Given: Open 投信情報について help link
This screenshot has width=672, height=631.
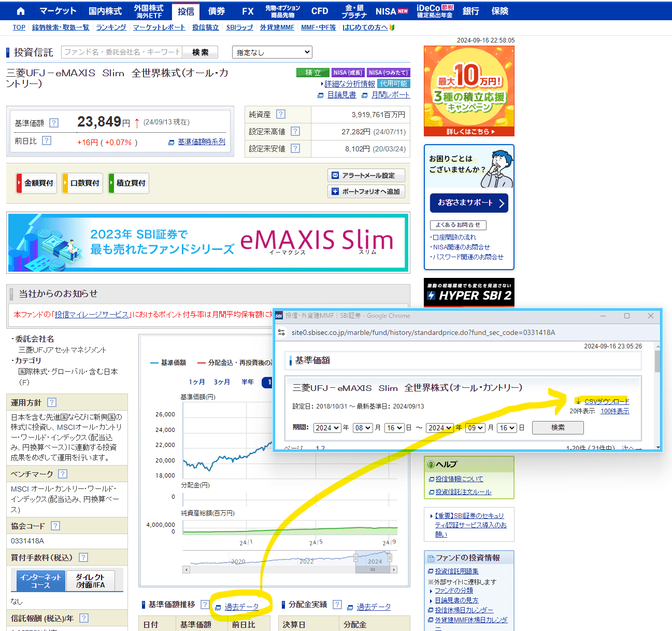Looking at the screenshot, I should coord(459,479).
